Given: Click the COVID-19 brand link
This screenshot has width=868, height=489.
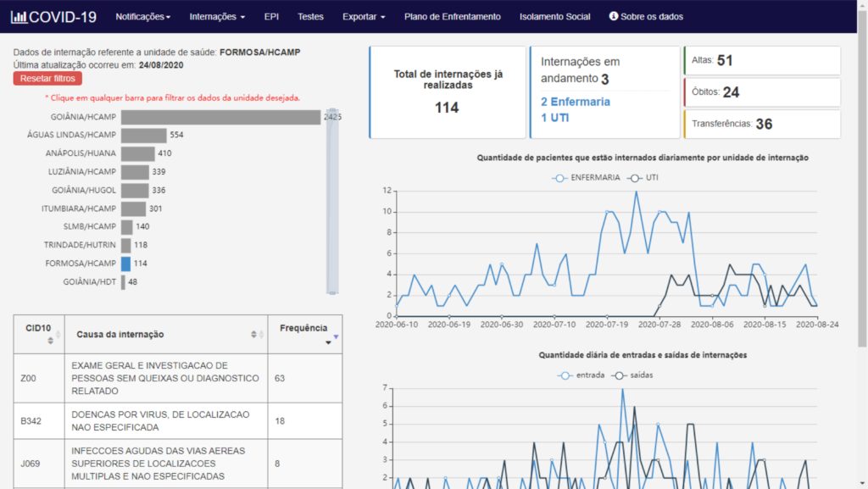Looking at the screenshot, I should tap(53, 17).
